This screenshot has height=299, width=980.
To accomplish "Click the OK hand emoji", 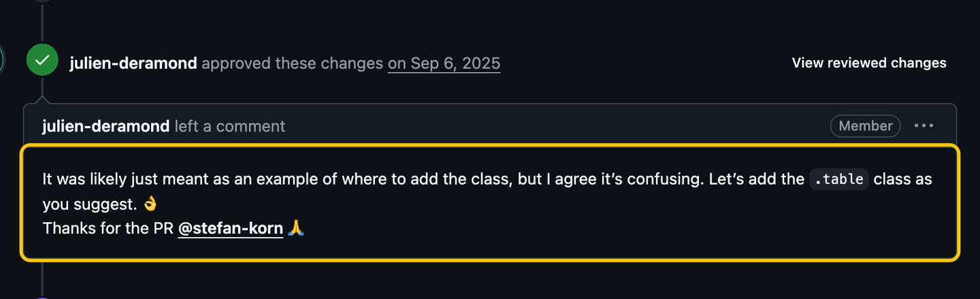I will 151,204.
